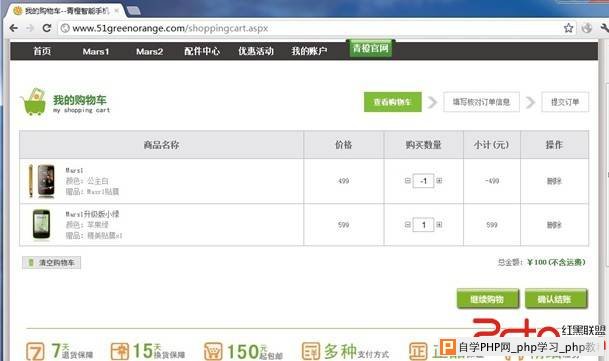Decrease quantity of Mars1 item
Image resolution: width=609 pixels, height=361 pixels.
[x=407, y=181]
